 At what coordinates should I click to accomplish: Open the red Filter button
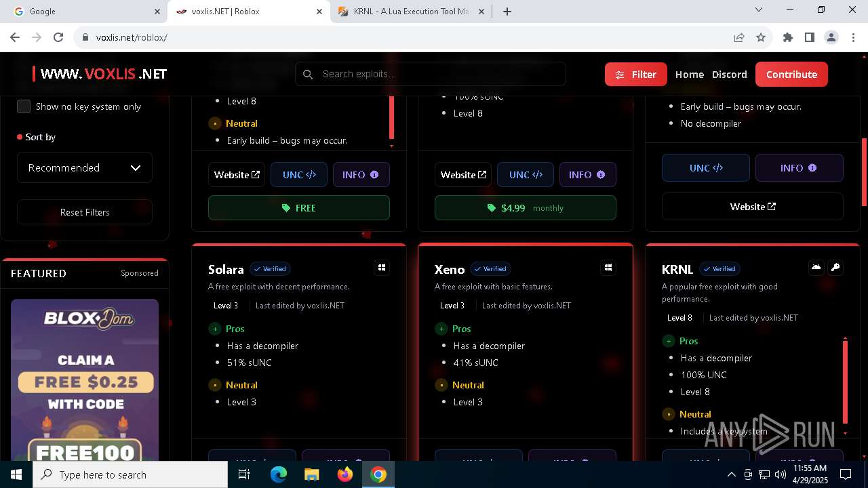[635, 75]
